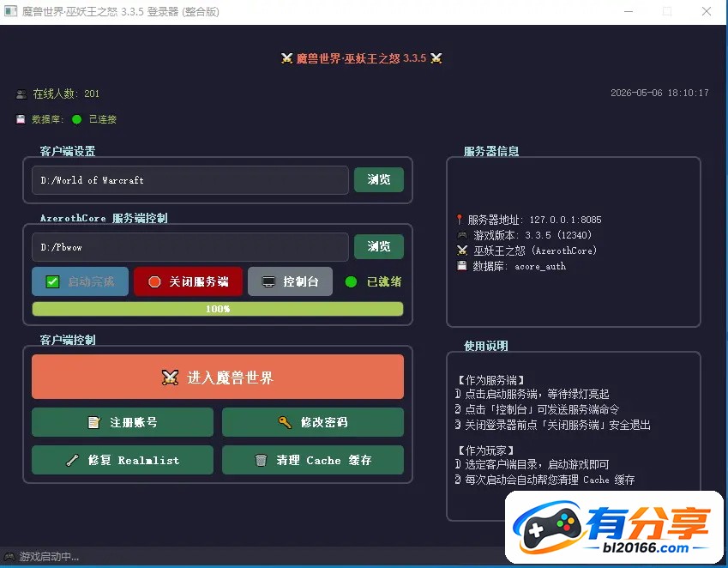Click the trash can icon on 清理 Cache

point(261,460)
